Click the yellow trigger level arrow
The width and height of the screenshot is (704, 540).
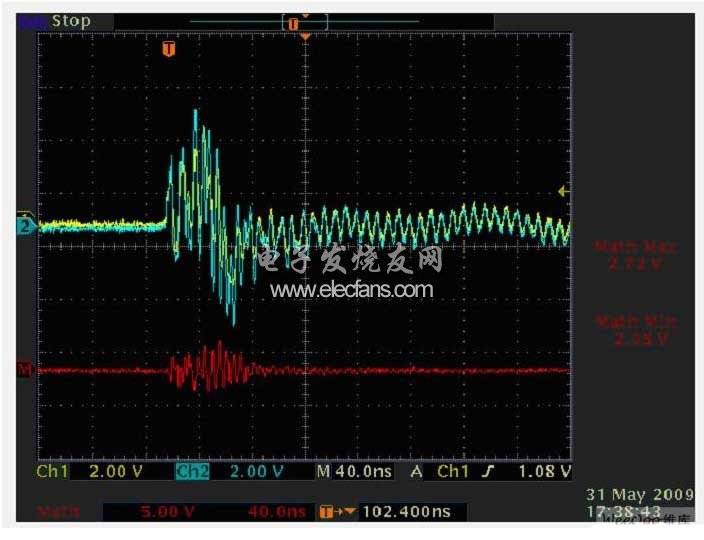pyautogui.click(x=563, y=192)
